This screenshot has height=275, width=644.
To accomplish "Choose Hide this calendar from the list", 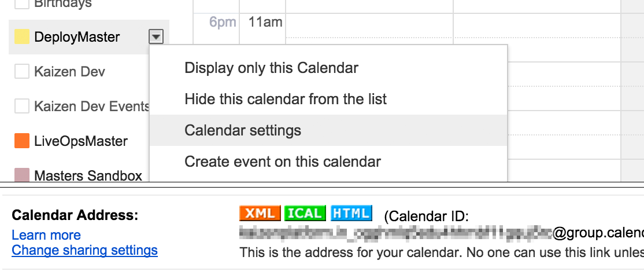I will 286,99.
